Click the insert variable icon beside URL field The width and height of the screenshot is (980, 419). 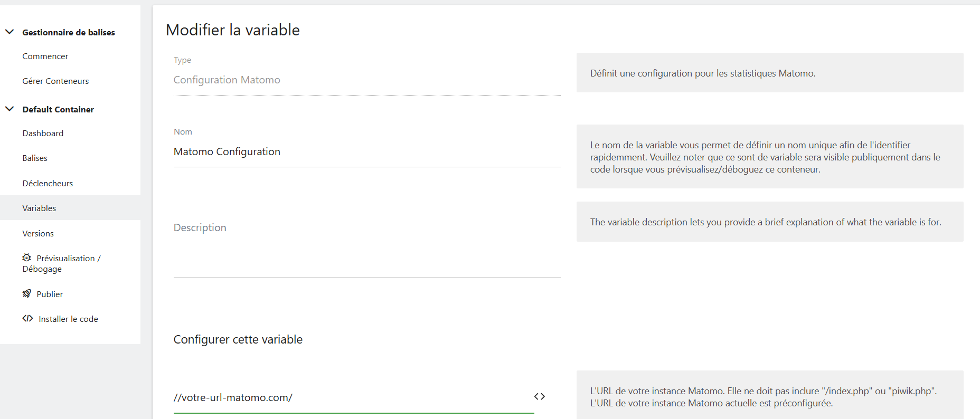pos(539,396)
